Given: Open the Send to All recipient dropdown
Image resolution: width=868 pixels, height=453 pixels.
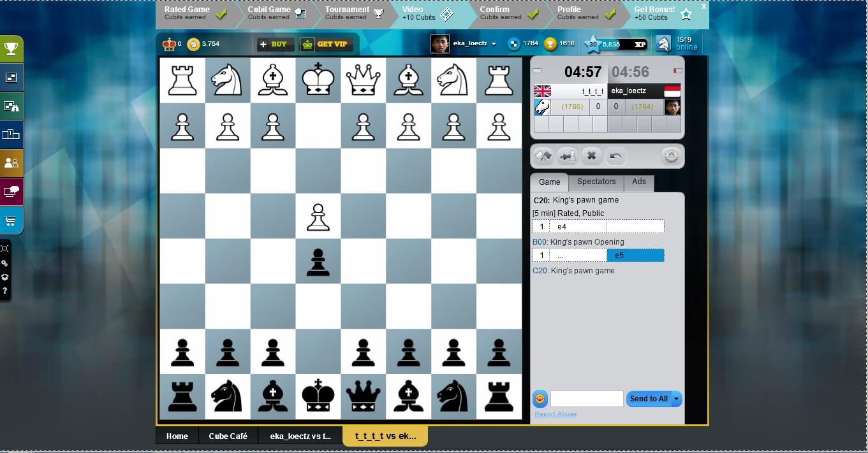Looking at the screenshot, I should pyautogui.click(x=676, y=399).
